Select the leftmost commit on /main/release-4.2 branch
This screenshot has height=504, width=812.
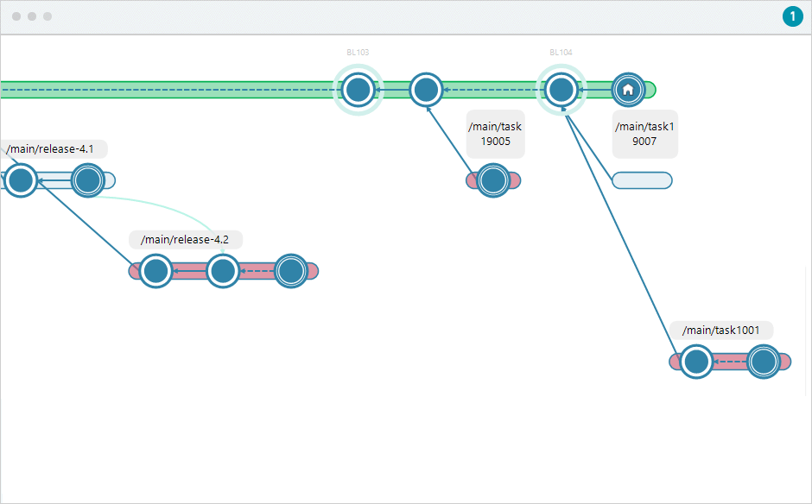pyautogui.click(x=155, y=270)
